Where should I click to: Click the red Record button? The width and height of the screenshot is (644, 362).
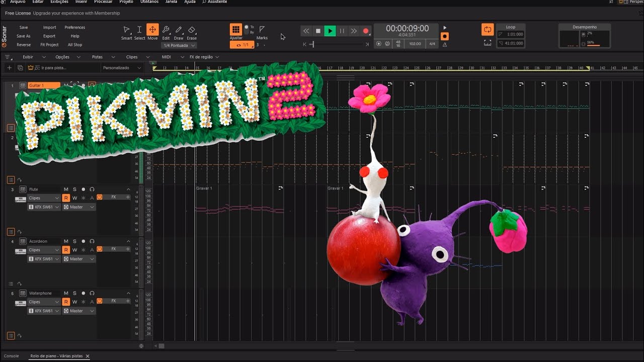click(x=366, y=31)
